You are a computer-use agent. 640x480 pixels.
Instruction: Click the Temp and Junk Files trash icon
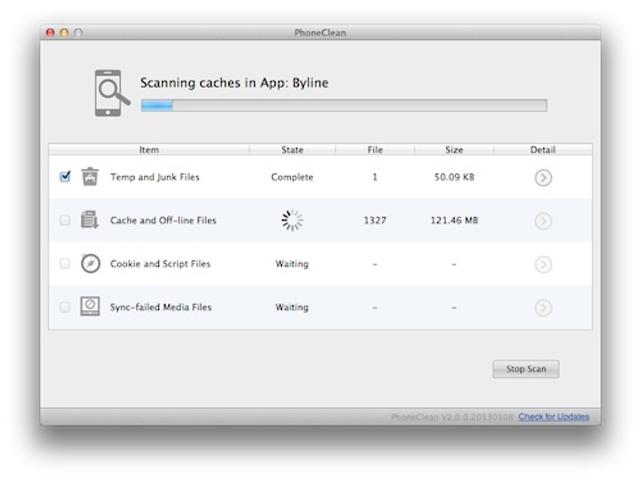pyautogui.click(x=90, y=177)
